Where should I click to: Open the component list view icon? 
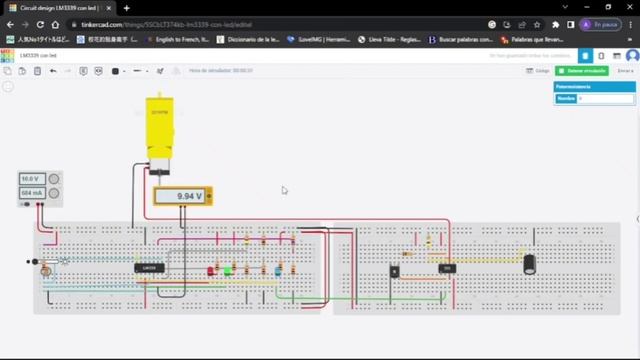click(617, 56)
